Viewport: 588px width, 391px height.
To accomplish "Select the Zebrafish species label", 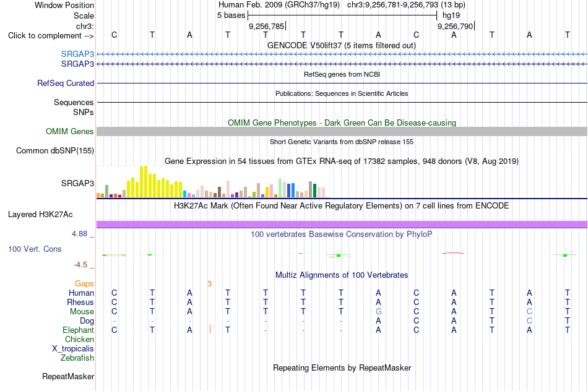I will coord(77,358).
